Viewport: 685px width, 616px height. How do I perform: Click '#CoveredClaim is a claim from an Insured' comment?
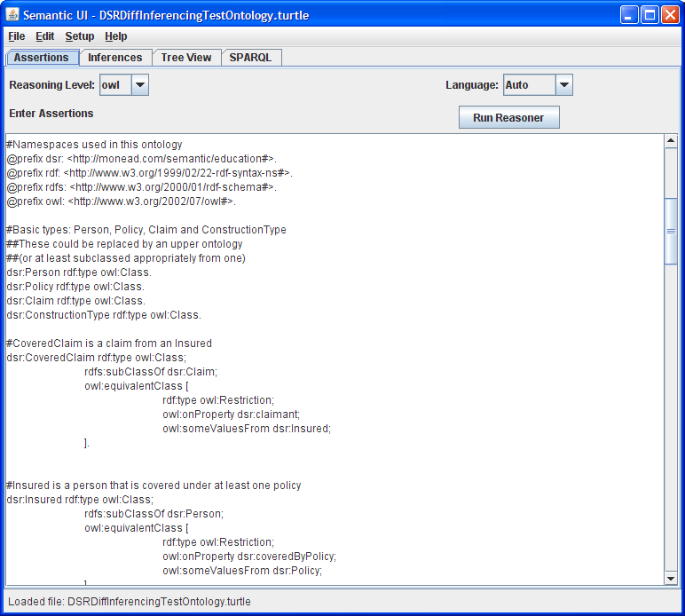(x=109, y=344)
